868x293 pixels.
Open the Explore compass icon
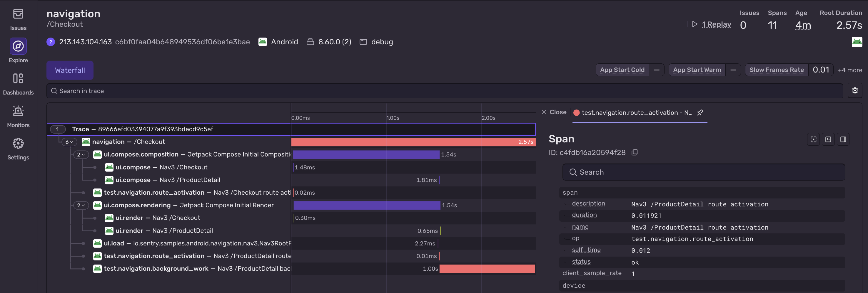18,46
